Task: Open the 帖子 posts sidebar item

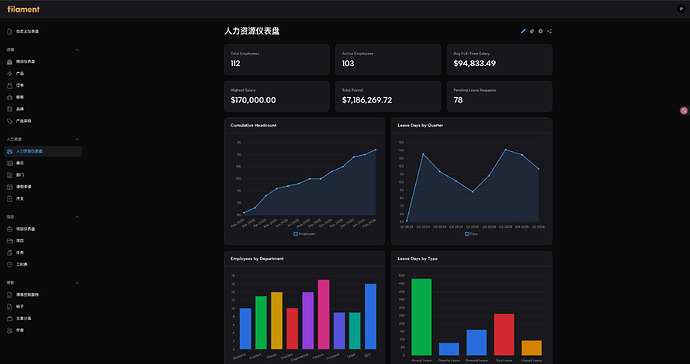Action: [43, 307]
